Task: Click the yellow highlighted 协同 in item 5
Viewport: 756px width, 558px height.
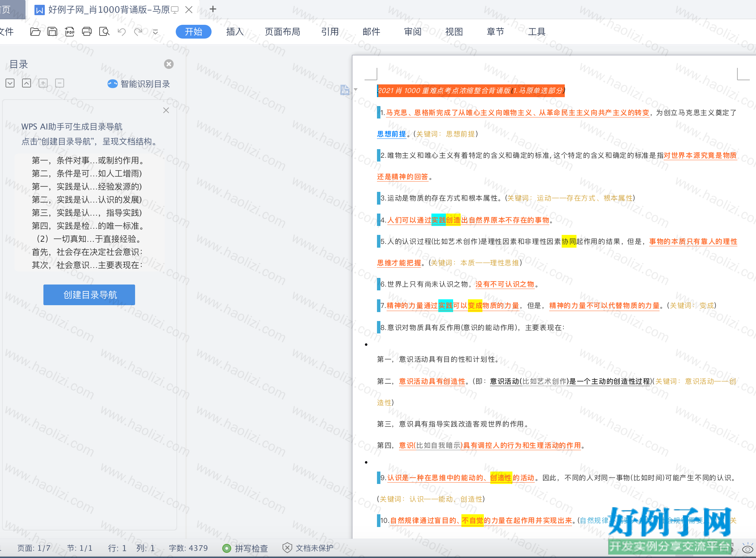Action: [569, 241]
